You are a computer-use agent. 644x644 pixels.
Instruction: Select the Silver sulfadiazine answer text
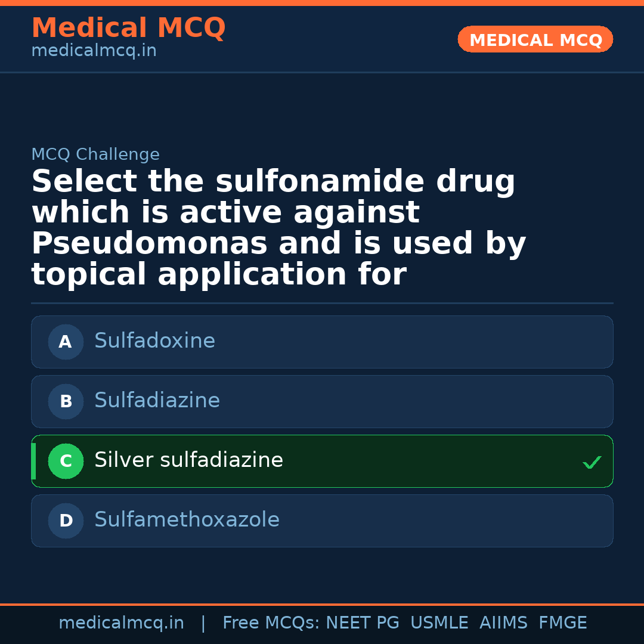188,460
